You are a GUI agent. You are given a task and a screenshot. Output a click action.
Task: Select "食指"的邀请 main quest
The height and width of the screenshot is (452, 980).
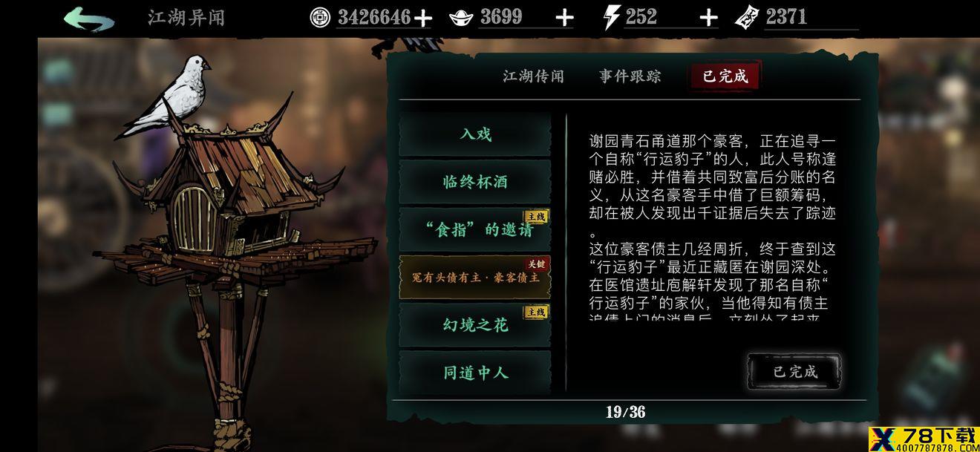pyautogui.click(x=475, y=229)
